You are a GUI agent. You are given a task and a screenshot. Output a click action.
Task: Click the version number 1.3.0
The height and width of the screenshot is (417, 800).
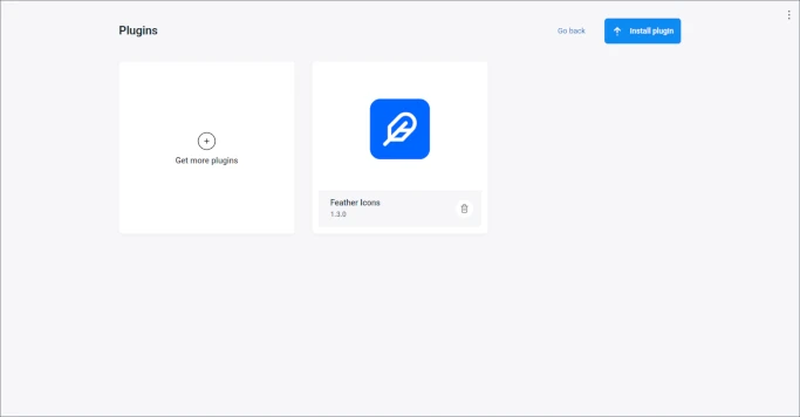point(338,214)
